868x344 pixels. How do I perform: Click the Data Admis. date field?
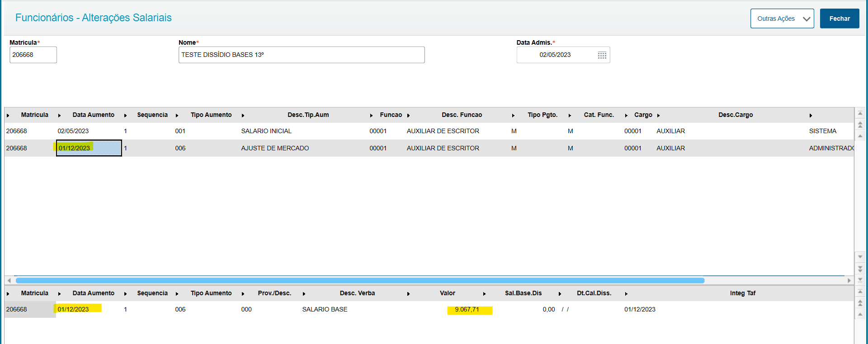coord(563,55)
